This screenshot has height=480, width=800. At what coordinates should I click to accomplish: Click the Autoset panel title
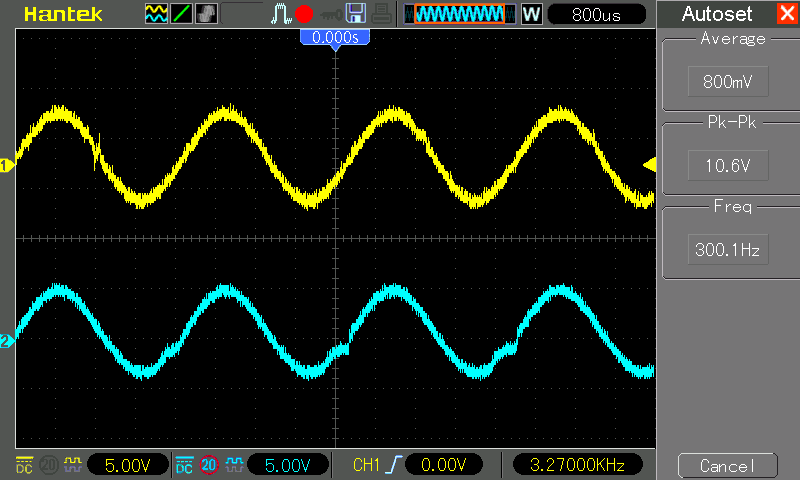click(x=717, y=14)
